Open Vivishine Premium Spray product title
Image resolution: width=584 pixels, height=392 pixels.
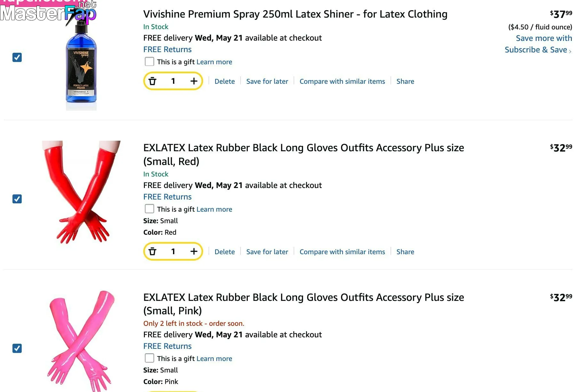[295, 14]
